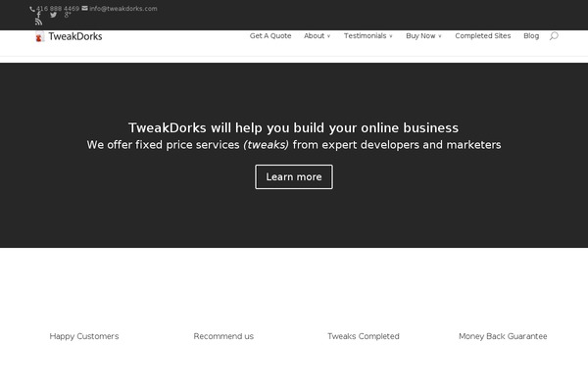588x392 pixels.
Task: Open the Buy Now menu item
Action: click(x=420, y=36)
